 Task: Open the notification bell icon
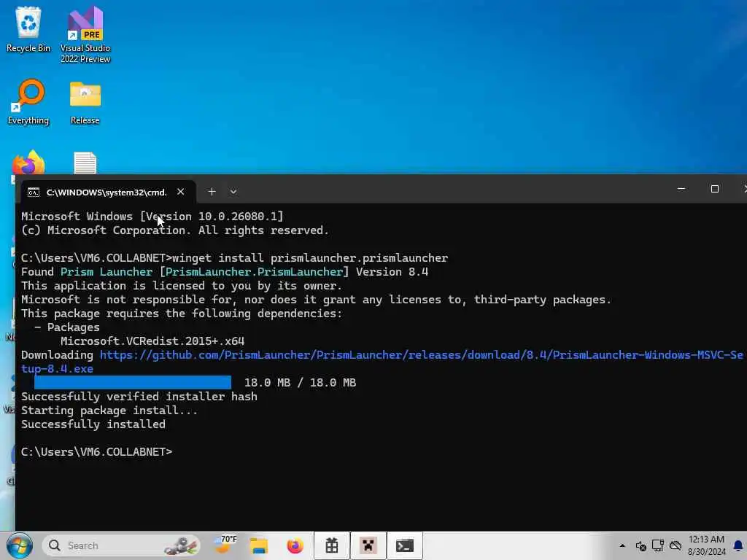point(738,545)
